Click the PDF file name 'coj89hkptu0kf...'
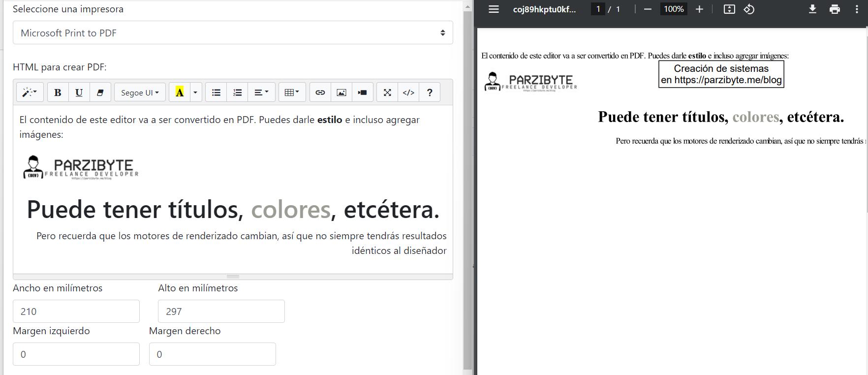 click(x=544, y=9)
